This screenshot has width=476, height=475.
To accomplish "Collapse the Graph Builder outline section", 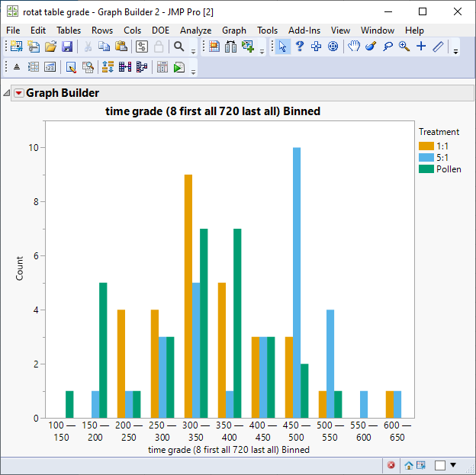I will point(7,93).
